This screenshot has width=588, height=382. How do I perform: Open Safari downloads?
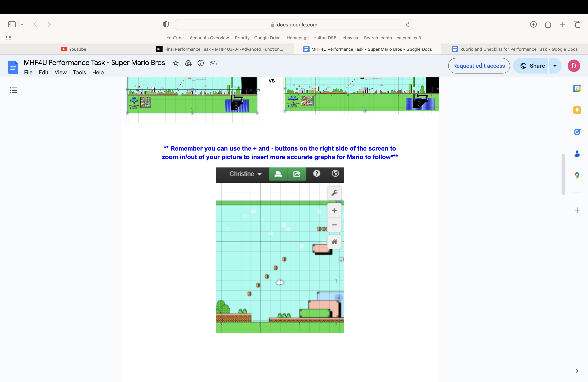point(533,24)
